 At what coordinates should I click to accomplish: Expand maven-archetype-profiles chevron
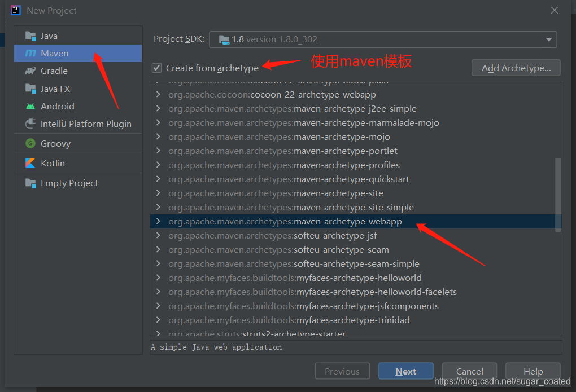coord(158,165)
